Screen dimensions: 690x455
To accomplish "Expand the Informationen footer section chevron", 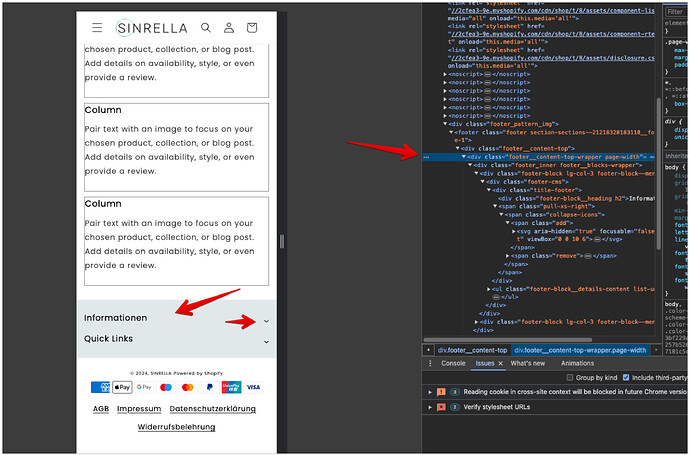I will pyautogui.click(x=266, y=321).
